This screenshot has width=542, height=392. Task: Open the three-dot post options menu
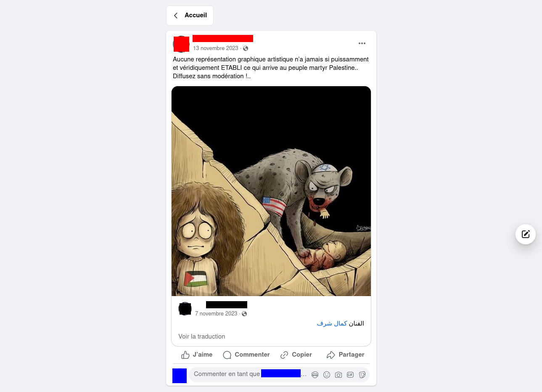[x=362, y=43]
